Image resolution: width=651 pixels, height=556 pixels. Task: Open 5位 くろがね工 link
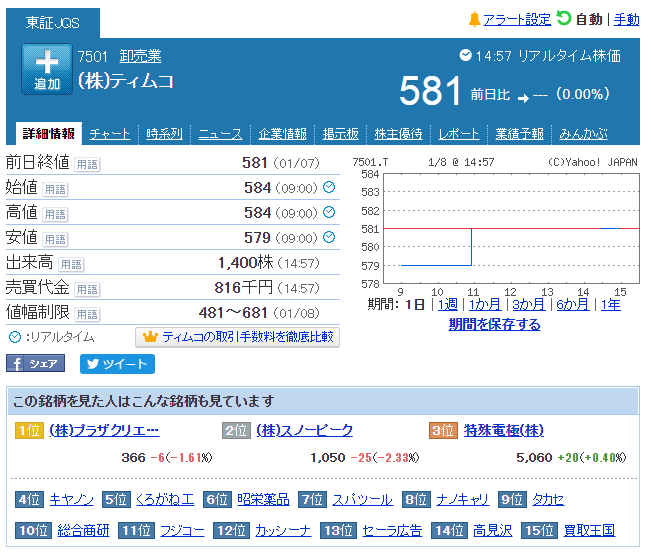point(165,499)
